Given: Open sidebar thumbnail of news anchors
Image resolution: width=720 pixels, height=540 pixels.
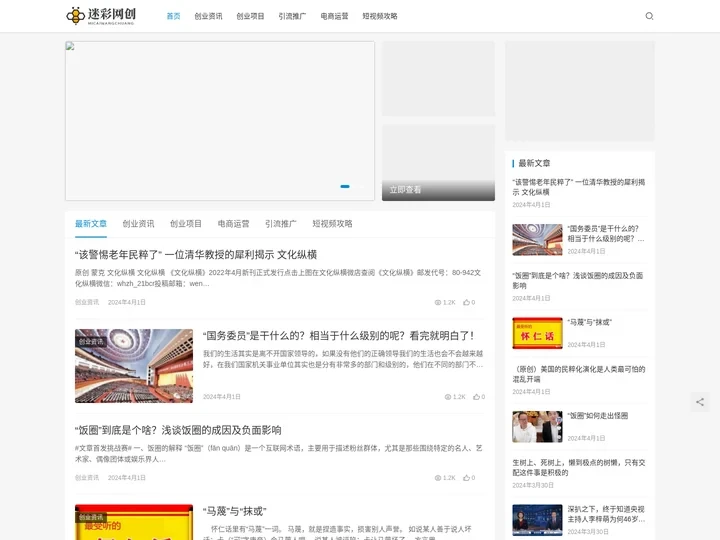Looking at the screenshot, I should pos(537,520).
